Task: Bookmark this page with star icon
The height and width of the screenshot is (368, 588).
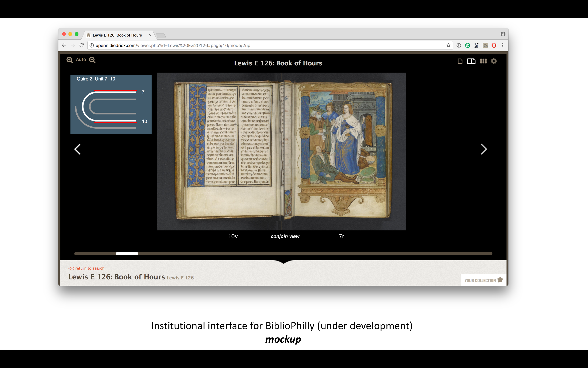Action: (x=448, y=45)
